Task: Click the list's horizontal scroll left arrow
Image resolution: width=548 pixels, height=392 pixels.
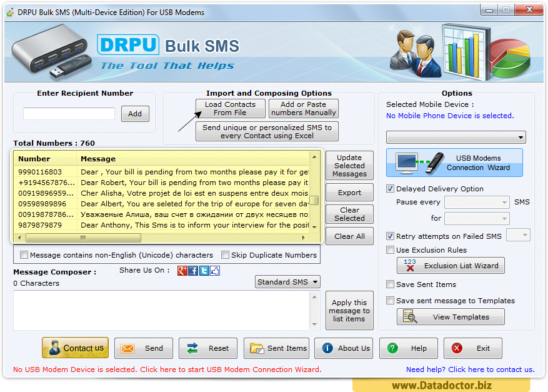Action: tap(19, 238)
